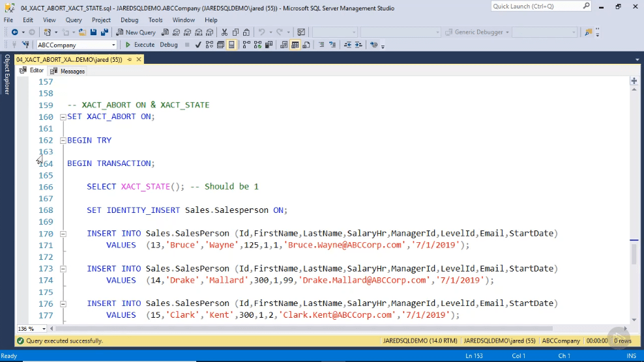The width and height of the screenshot is (644, 362).
Task: Click the Decrease Indent icon
Action: point(347,45)
